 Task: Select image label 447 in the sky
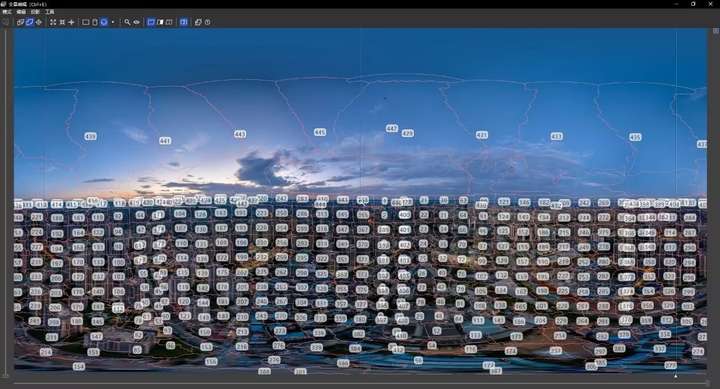[392, 129]
